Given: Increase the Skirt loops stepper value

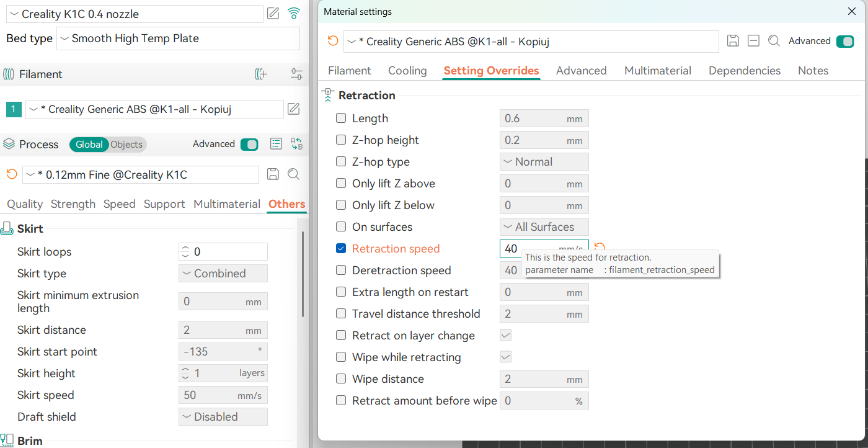Looking at the screenshot, I should pos(185,248).
